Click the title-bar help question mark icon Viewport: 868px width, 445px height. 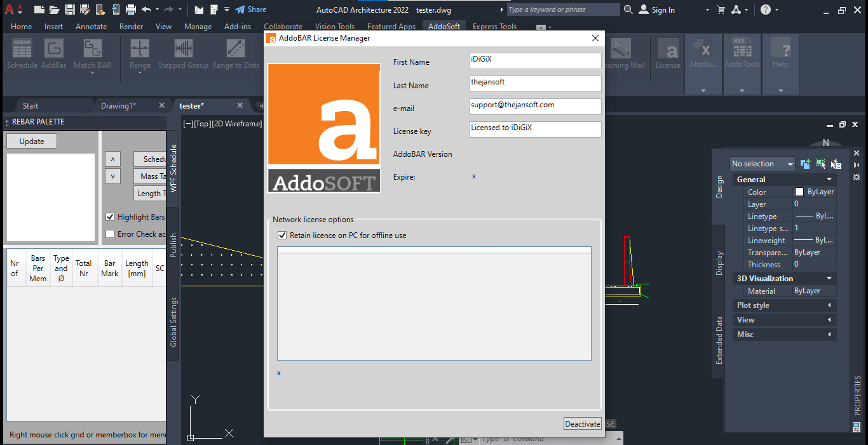click(765, 10)
